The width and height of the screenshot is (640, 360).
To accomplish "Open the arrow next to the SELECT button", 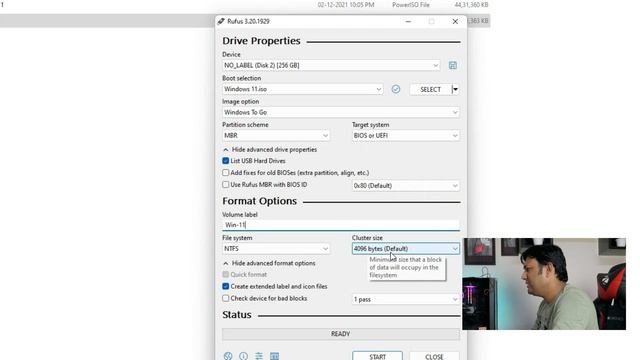I will (x=456, y=89).
